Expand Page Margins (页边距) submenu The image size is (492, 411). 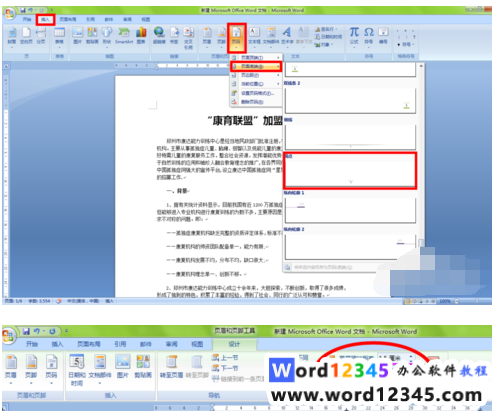(256, 75)
